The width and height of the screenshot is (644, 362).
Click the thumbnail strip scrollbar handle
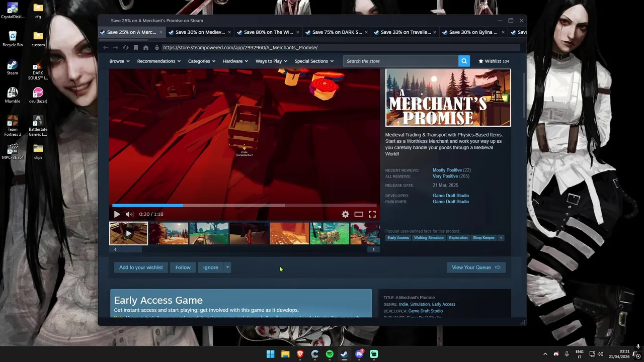[x=132, y=249]
